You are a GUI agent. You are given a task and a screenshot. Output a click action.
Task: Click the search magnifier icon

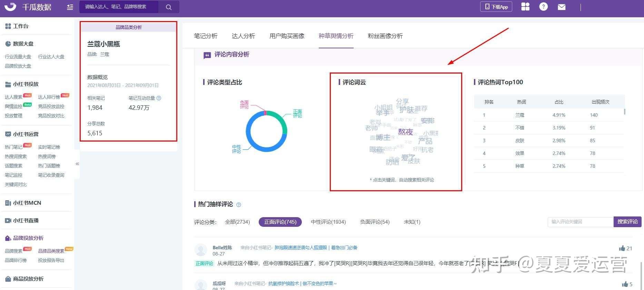169,7
